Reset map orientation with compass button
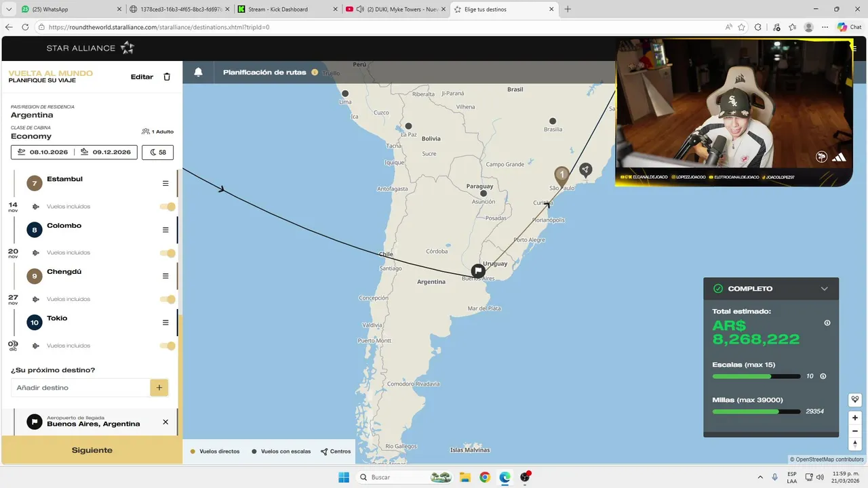This screenshot has width=868, height=488. 855,444
